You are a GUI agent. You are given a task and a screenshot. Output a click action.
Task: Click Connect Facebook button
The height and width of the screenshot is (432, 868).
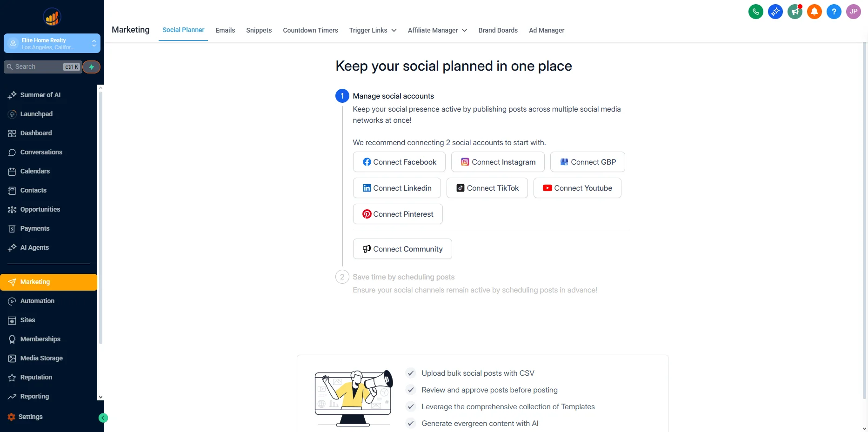pyautogui.click(x=399, y=162)
